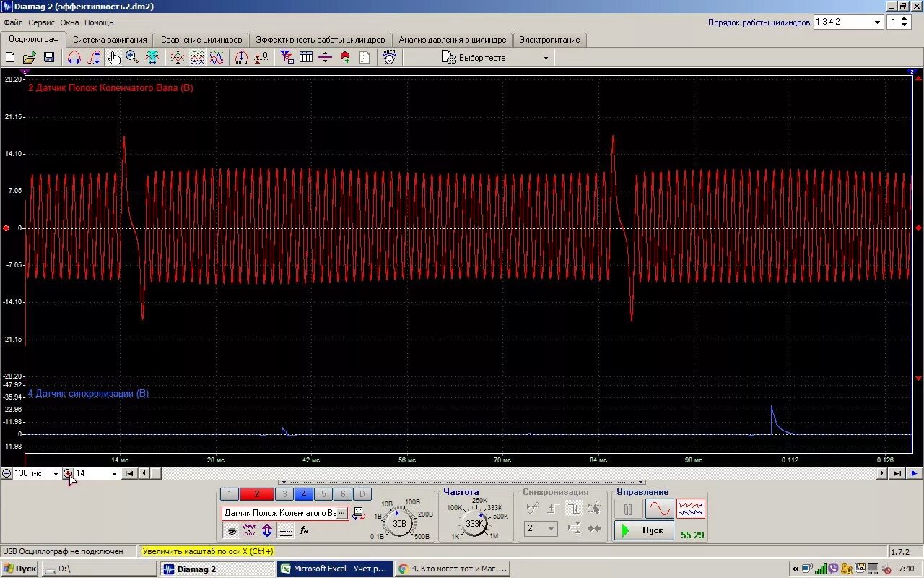Image resolution: width=924 pixels, height=578 pixels.
Task: Click the blue play arrow beside the scrollbar
Action: (915, 473)
